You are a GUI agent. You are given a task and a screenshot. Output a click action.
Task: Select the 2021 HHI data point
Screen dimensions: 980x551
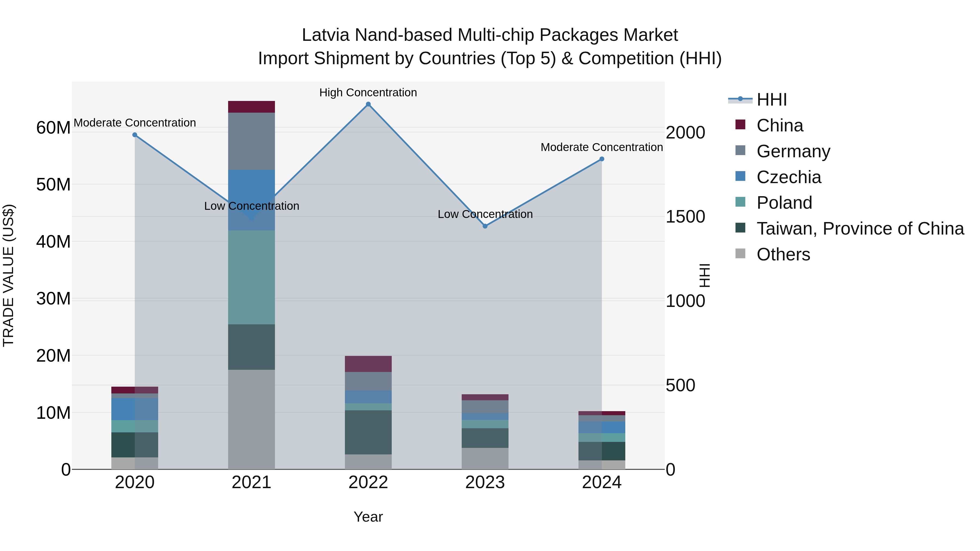252,218
